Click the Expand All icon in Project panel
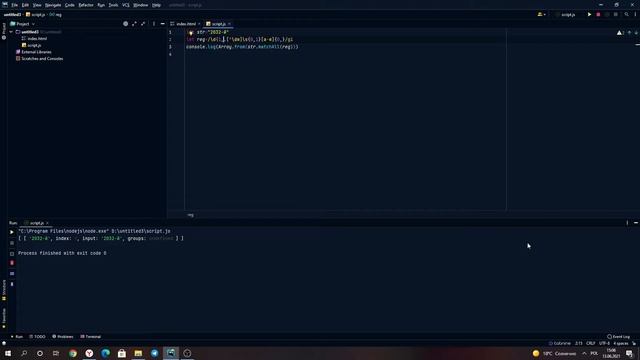Screen dimensions: 640x360 pos(134,24)
